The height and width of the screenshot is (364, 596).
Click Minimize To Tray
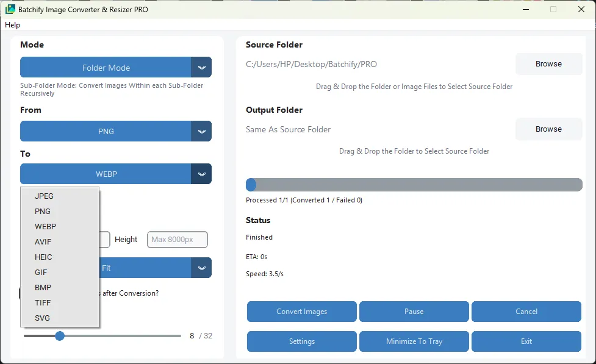tap(414, 341)
